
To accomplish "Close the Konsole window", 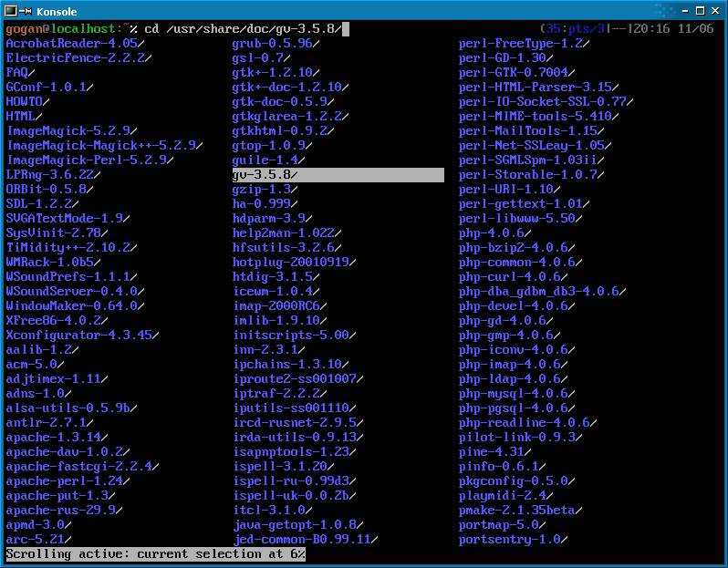I will tap(715, 11).
